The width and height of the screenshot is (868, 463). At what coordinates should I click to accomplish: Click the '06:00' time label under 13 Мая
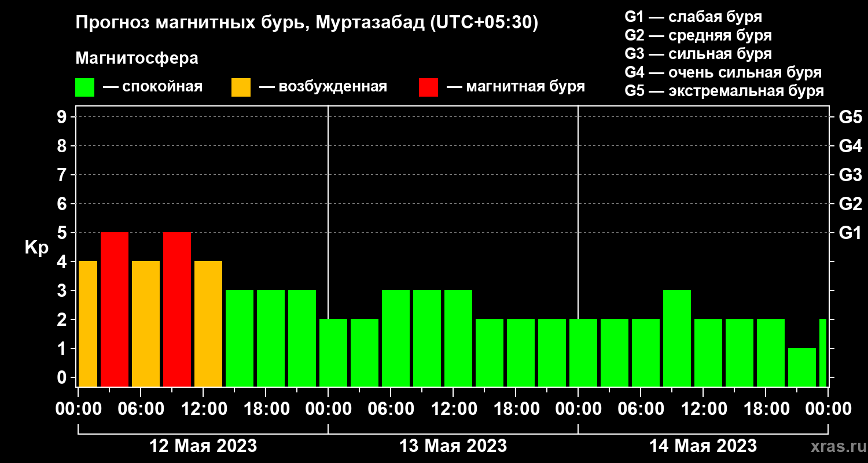click(391, 409)
